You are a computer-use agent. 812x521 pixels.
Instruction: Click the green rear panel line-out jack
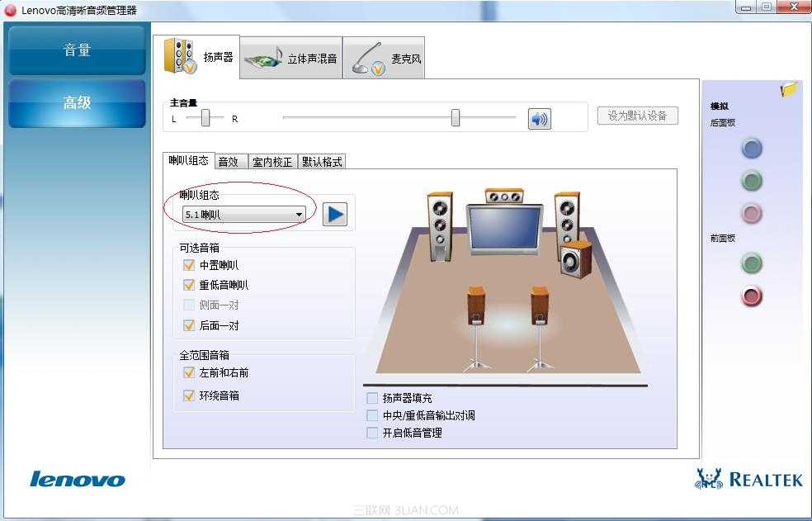click(x=751, y=181)
